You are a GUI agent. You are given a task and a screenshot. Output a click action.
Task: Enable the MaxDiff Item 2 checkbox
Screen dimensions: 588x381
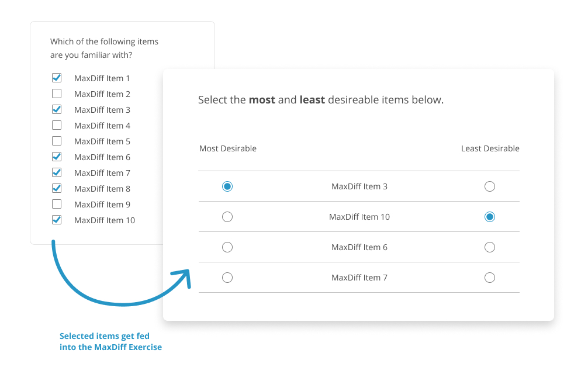(x=57, y=93)
